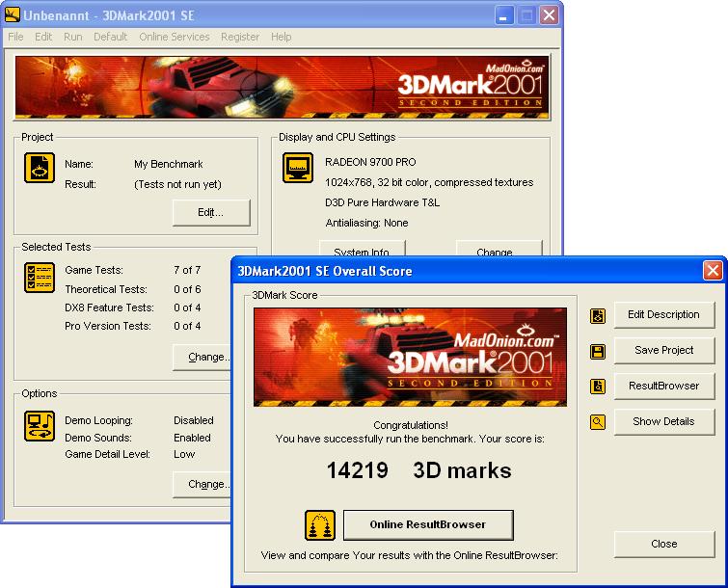This screenshot has height=588, width=728.
Task: Click the Edit Description button
Action: 664,314
